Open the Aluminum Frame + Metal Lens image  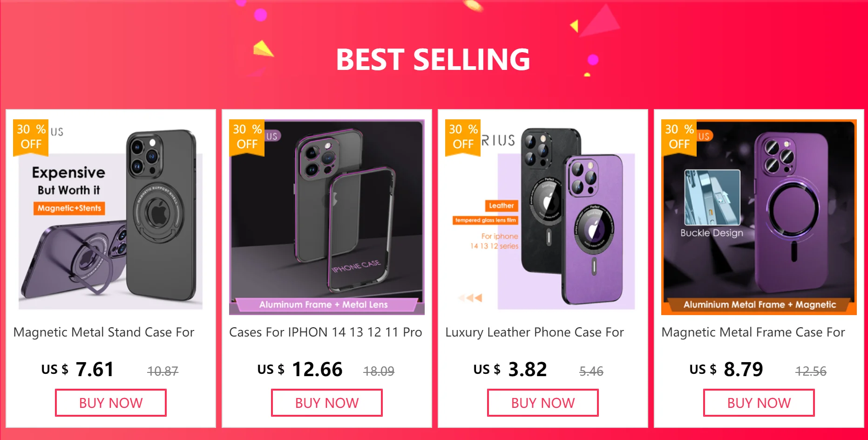click(x=327, y=217)
